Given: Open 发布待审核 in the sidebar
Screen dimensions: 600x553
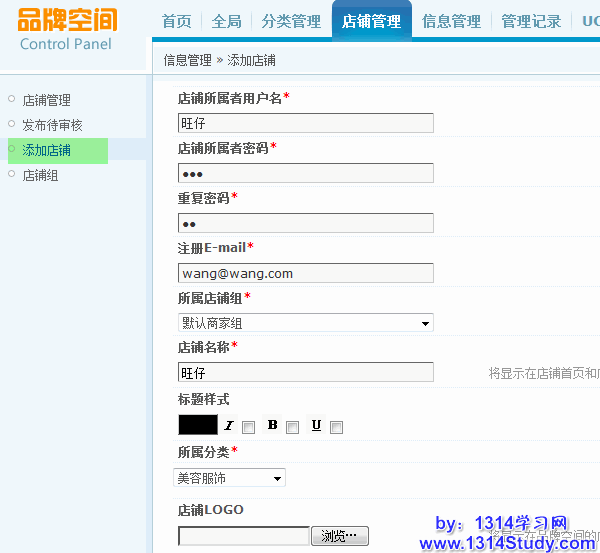Looking at the screenshot, I should [52, 125].
